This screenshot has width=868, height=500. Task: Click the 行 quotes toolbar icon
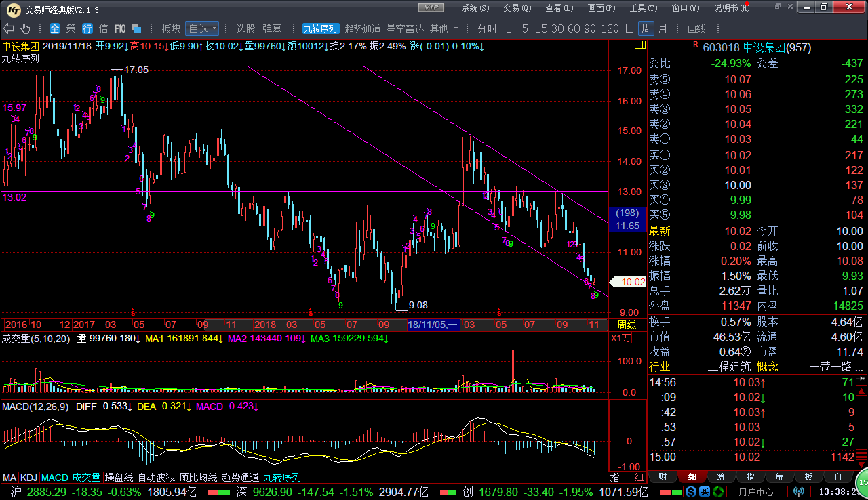click(87, 28)
